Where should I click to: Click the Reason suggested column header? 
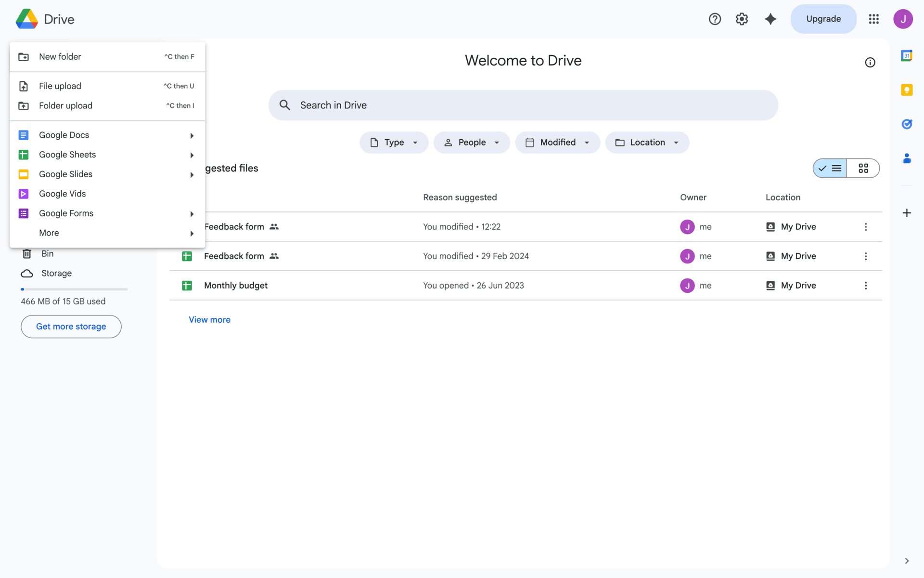(x=460, y=197)
